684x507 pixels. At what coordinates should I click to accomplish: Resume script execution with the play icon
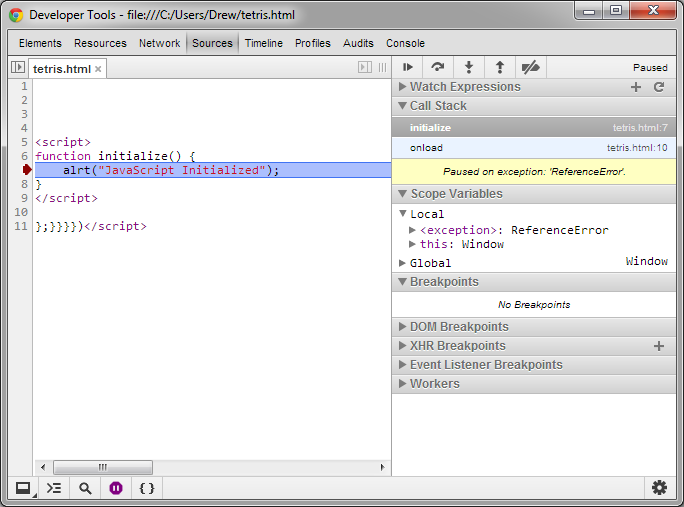click(408, 67)
